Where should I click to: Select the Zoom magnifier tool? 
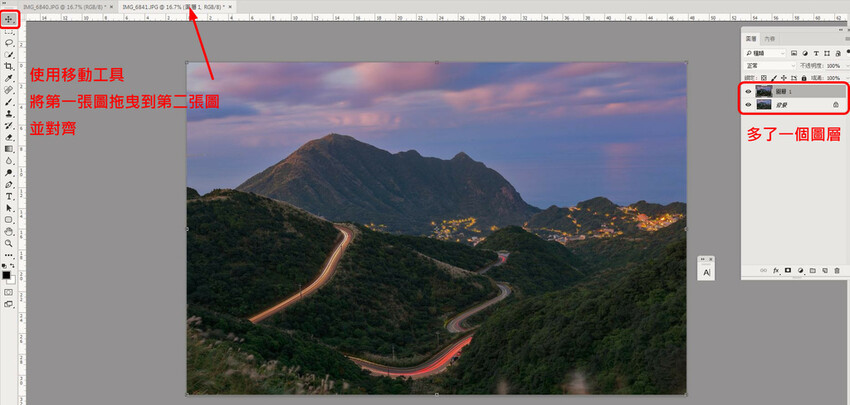pos(9,243)
